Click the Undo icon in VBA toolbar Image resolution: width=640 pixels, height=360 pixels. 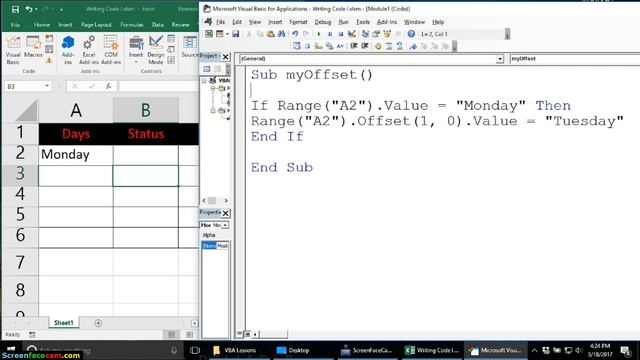point(294,34)
